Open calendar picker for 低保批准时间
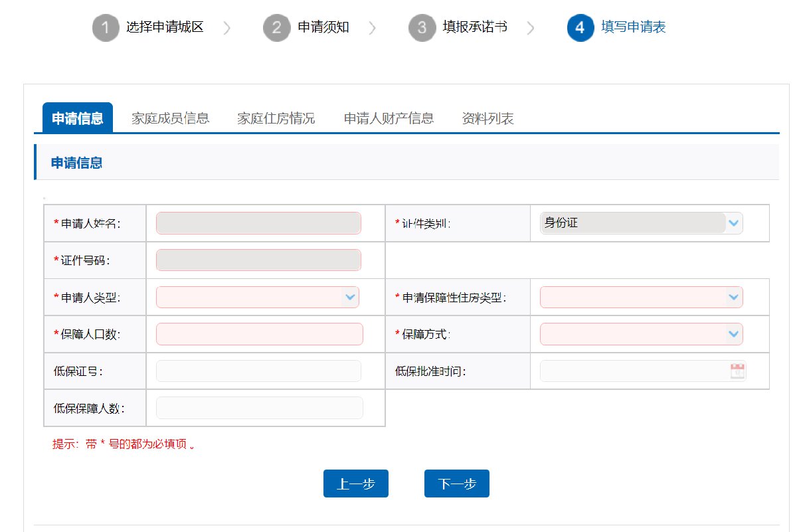The height and width of the screenshot is (532, 797). point(737,371)
